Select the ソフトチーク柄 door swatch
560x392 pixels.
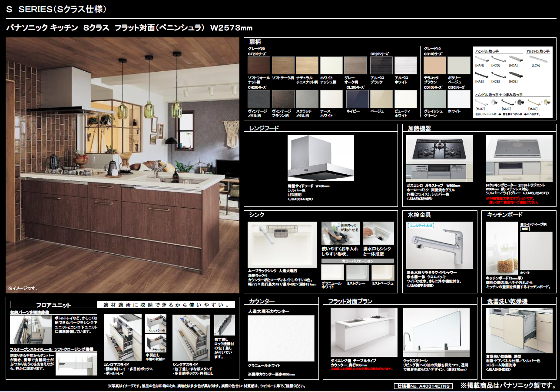pyautogui.click(x=283, y=66)
